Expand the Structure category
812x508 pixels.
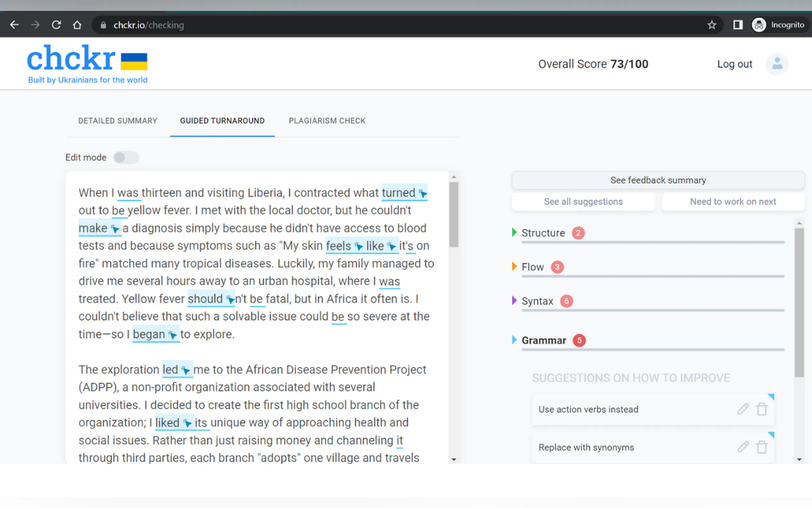pos(543,233)
